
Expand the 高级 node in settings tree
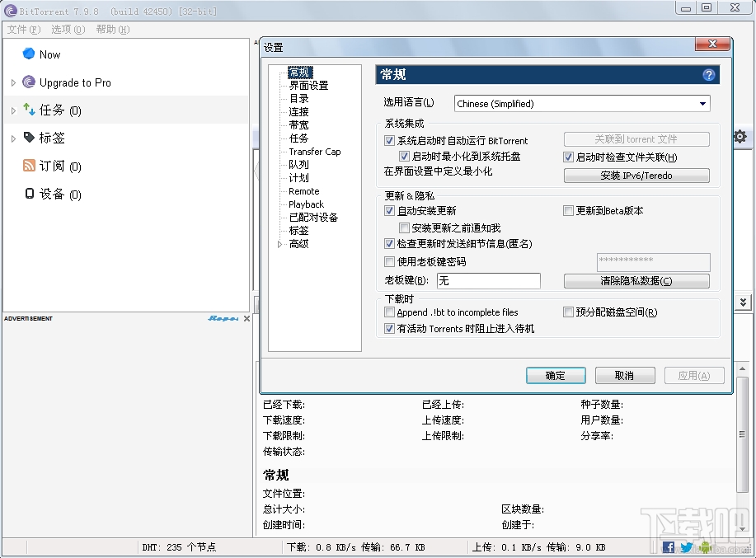pos(280,243)
